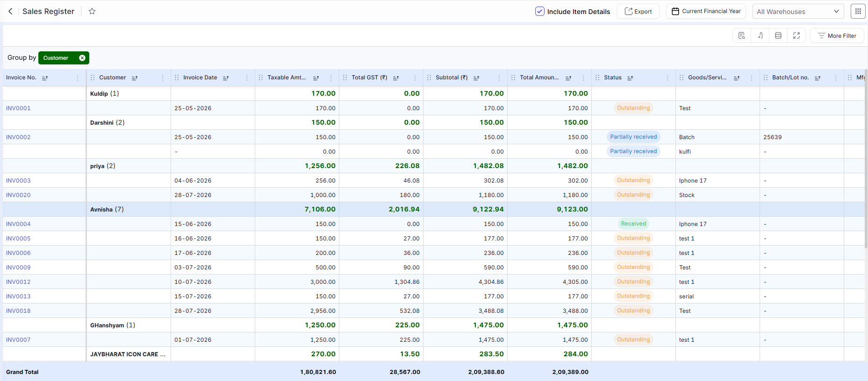Toggle the Include Item Details checkbox
Image resolution: width=868 pixels, height=381 pixels.
[539, 11]
